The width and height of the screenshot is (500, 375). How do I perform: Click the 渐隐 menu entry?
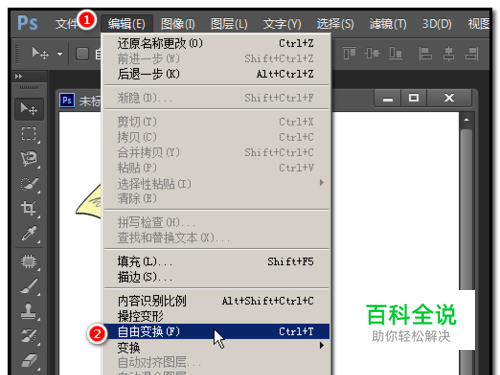(x=216, y=98)
